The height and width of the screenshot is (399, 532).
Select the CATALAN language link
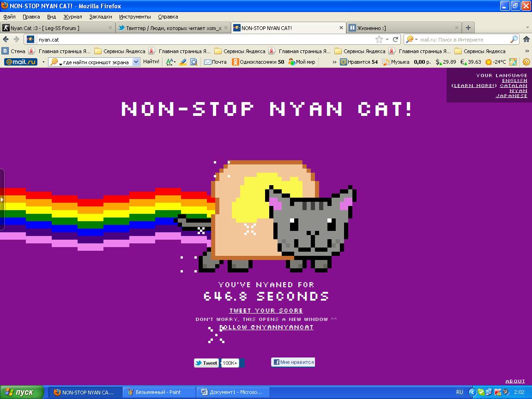pyautogui.click(x=514, y=85)
